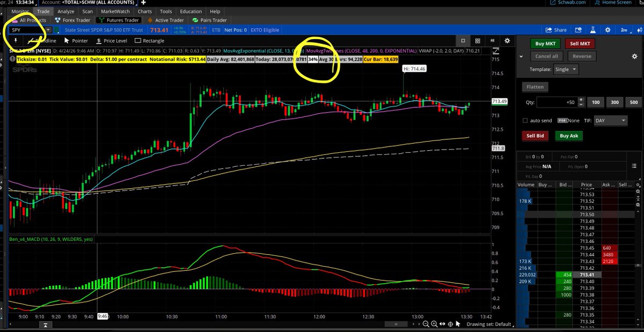Click Buy MKT button
The image size is (644, 332).
(x=545, y=44)
